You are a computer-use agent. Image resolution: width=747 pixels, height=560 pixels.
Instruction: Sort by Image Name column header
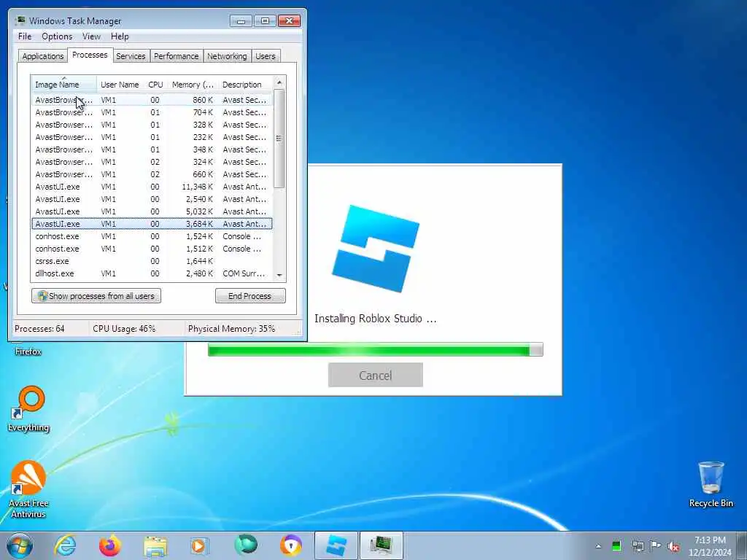(x=64, y=85)
